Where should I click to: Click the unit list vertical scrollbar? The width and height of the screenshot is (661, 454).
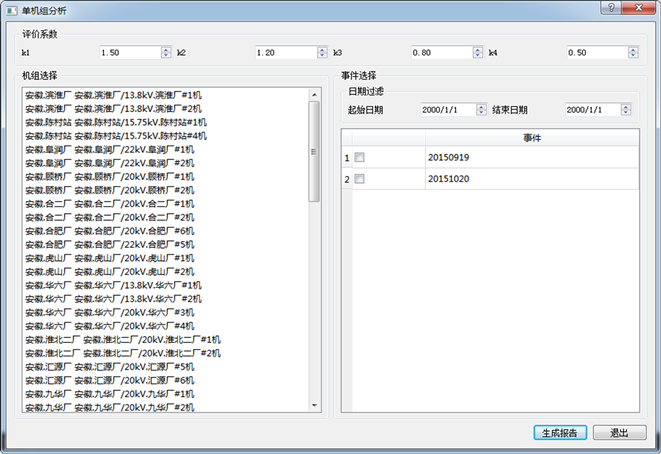[x=314, y=150]
